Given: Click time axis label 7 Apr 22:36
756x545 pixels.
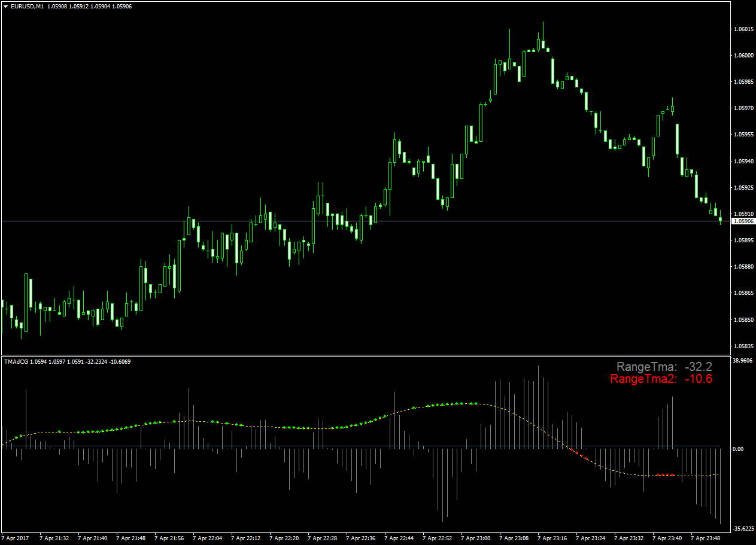Looking at the screenshot, I should (x=360, y=538).
